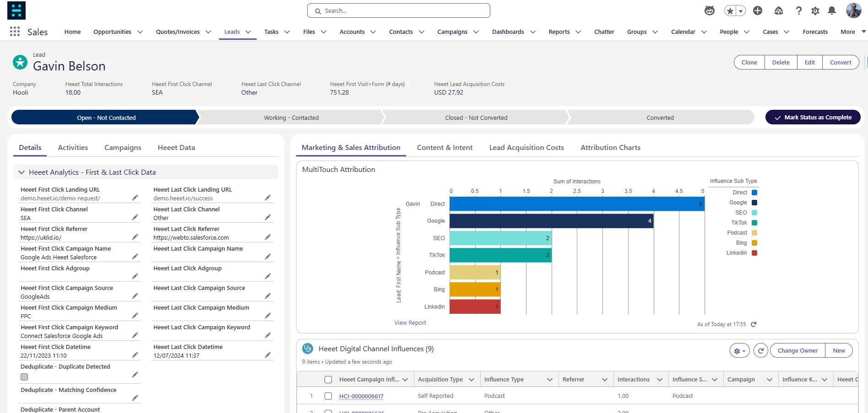
Task: Edit Heeet Last Click Datetime pencil icon
Action: coord(268,355)
